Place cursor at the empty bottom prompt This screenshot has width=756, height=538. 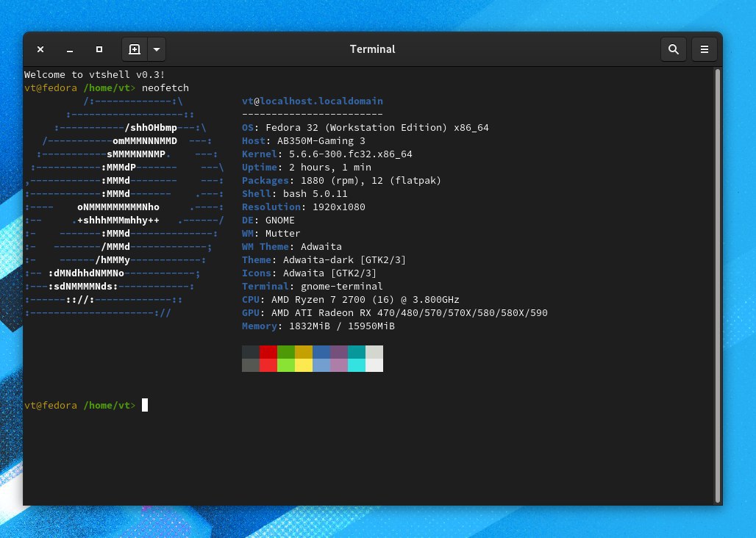point(145,405)
